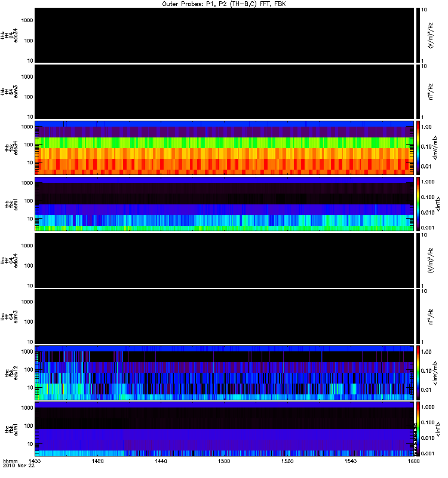This screenshot has height=478, width=448.
Task: Click the 'thc fff 64 edc34' panel label
Action: (9, 261)
